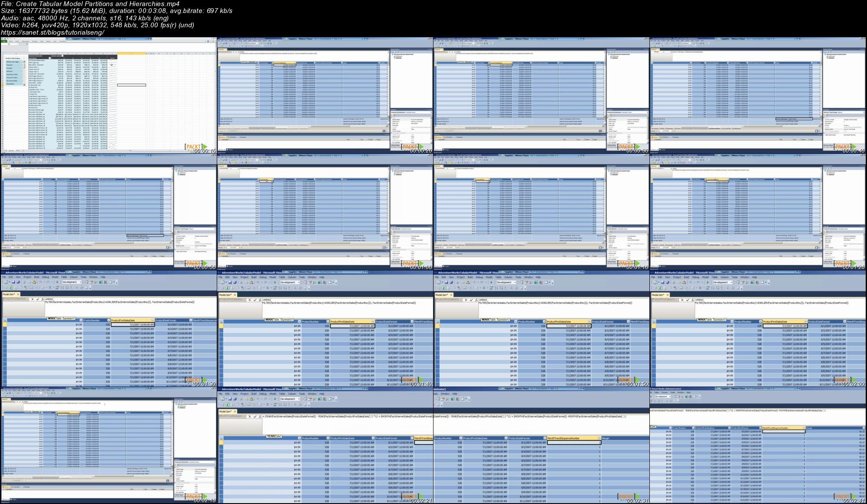Click green Start arrow in 00:02:21 frame
The image size is (867, 504).
tap(275, 399)
